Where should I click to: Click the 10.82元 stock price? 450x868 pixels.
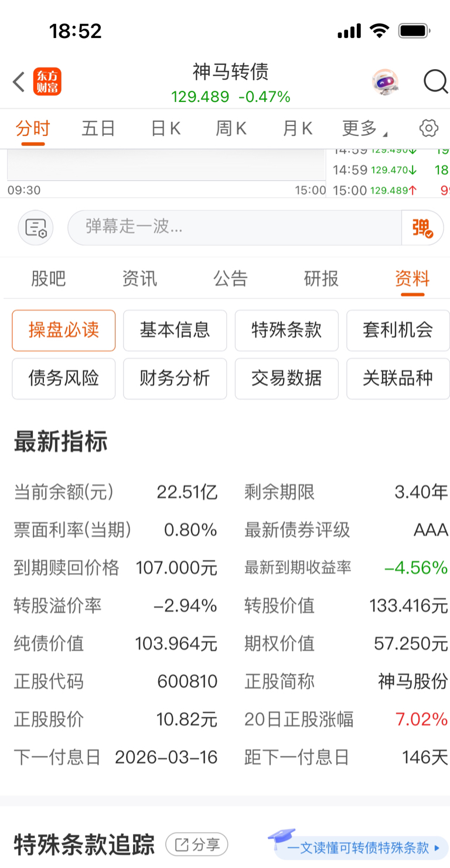point(187,719)
